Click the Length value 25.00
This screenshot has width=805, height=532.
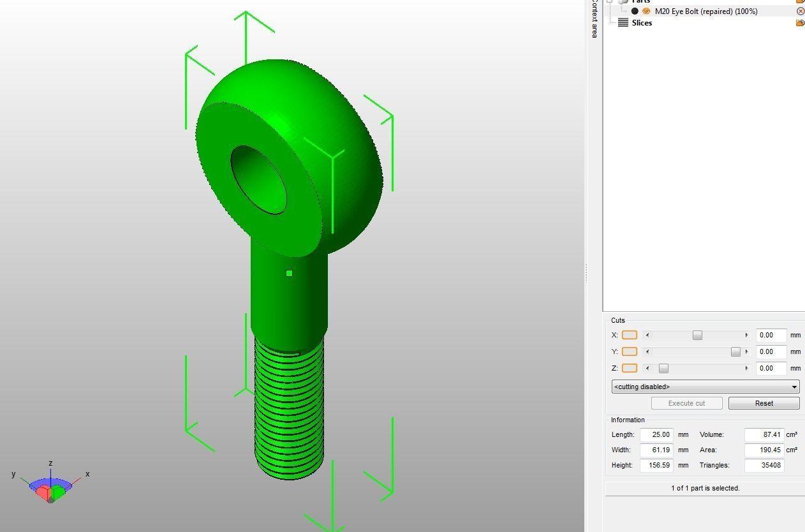[x=656, y=434]
